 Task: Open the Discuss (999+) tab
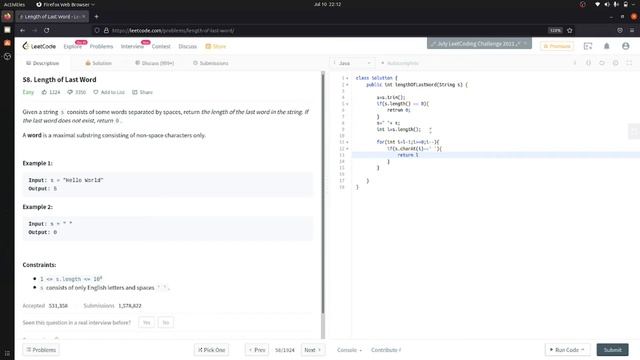point(154,63)
